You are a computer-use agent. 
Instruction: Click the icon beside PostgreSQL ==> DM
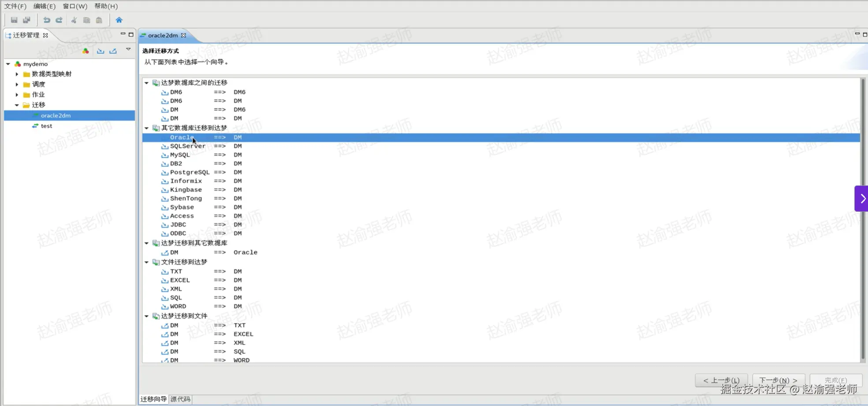(165, 173)
